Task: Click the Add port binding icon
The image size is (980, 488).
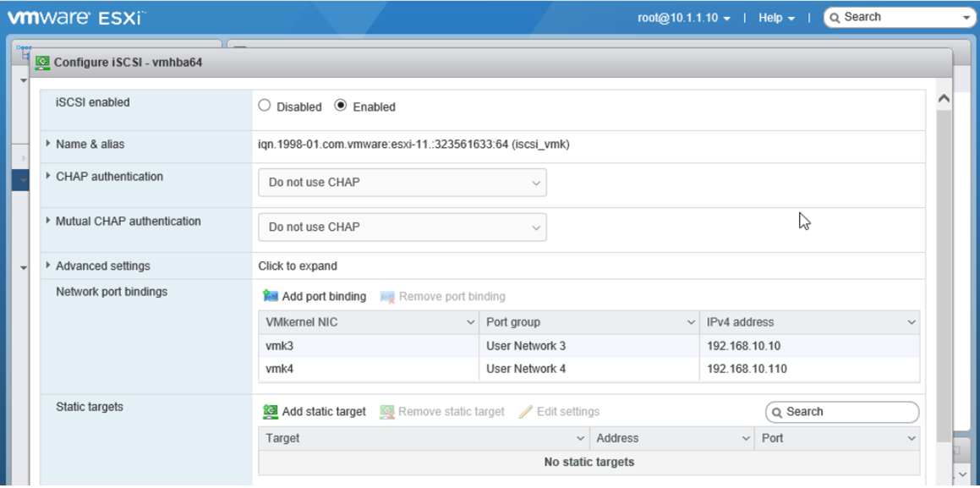Action: click(272, 296)
